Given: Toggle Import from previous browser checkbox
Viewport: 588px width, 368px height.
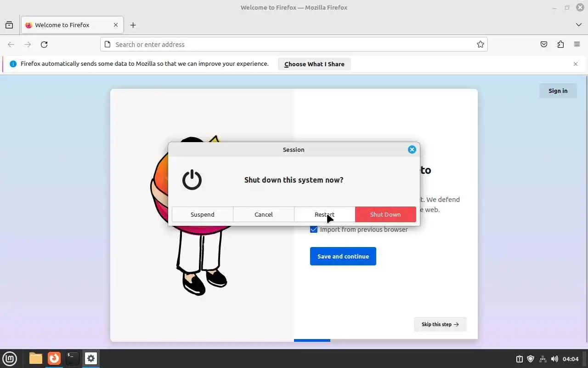Looking at the screenshot, I should click(x=314, y=229).
